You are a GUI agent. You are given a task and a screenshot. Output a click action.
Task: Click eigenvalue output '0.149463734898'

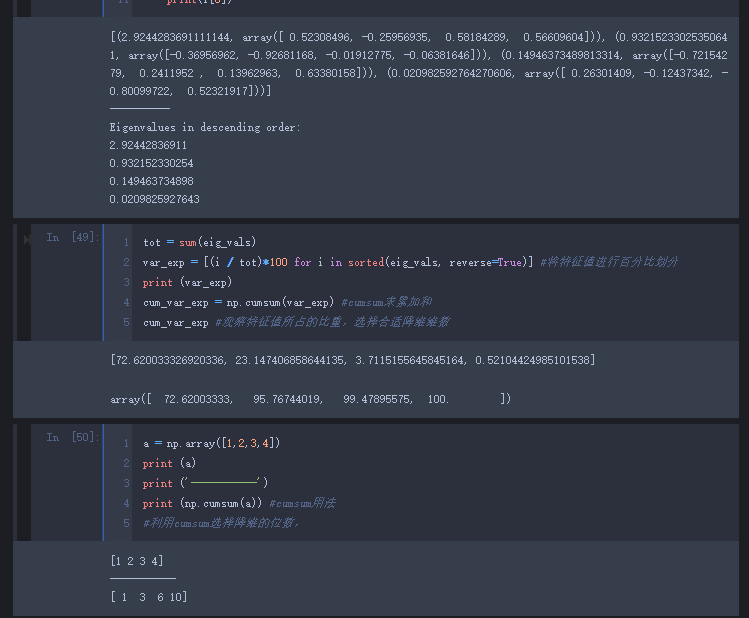click(151, 181)
